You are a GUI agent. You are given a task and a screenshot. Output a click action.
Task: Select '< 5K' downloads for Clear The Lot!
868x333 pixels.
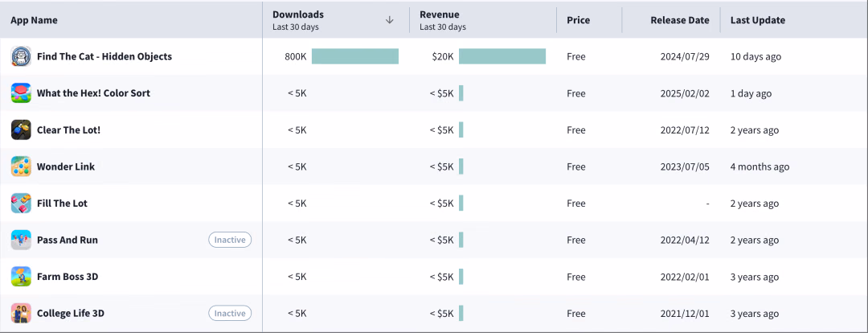tap(297, 130)
